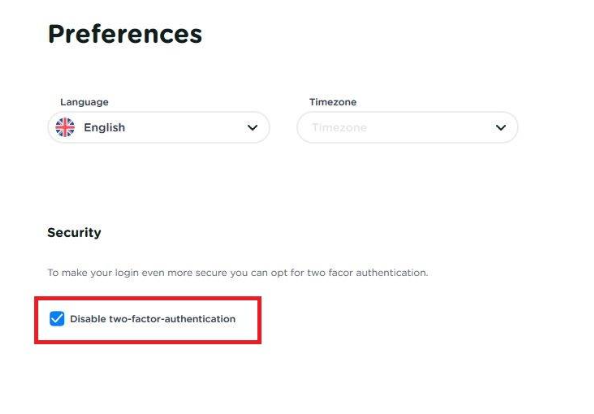Open the Language dropdown

[159, 127]
